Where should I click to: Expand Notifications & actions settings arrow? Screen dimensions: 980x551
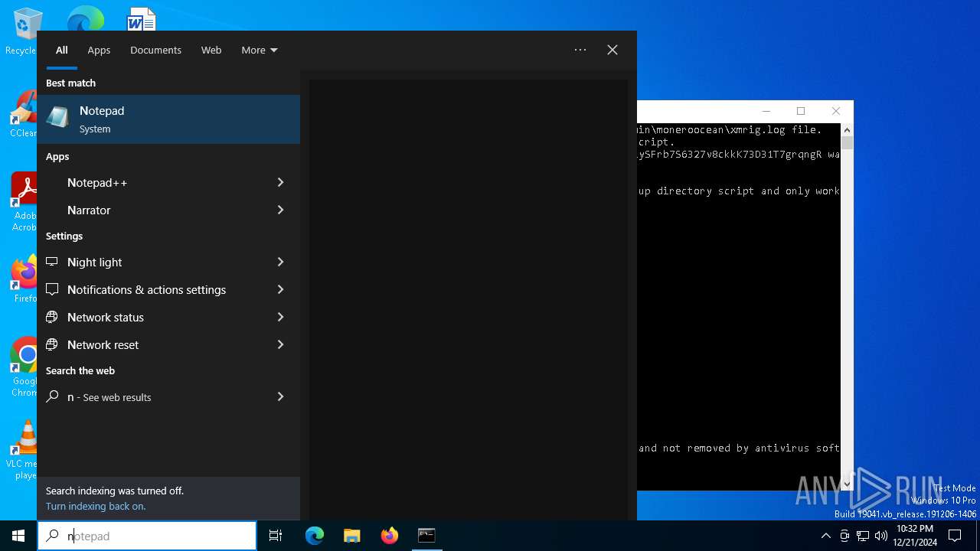(x=280, y=289)
